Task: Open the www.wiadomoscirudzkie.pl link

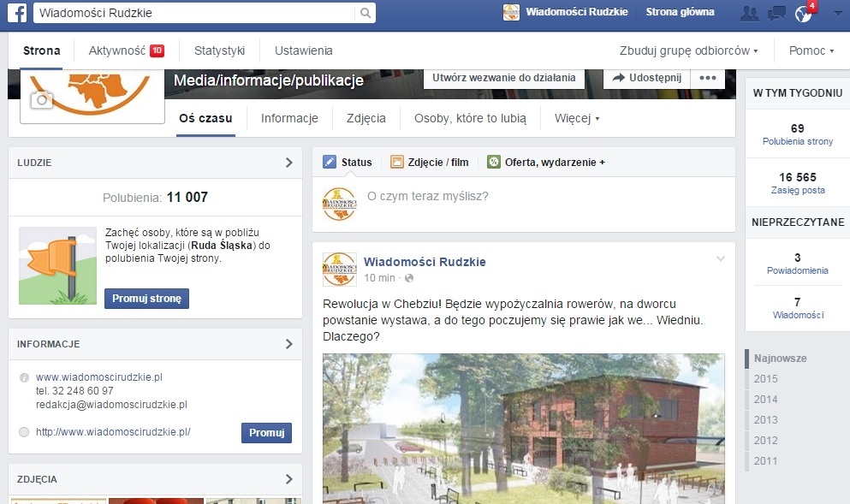Action: point(99,377)
